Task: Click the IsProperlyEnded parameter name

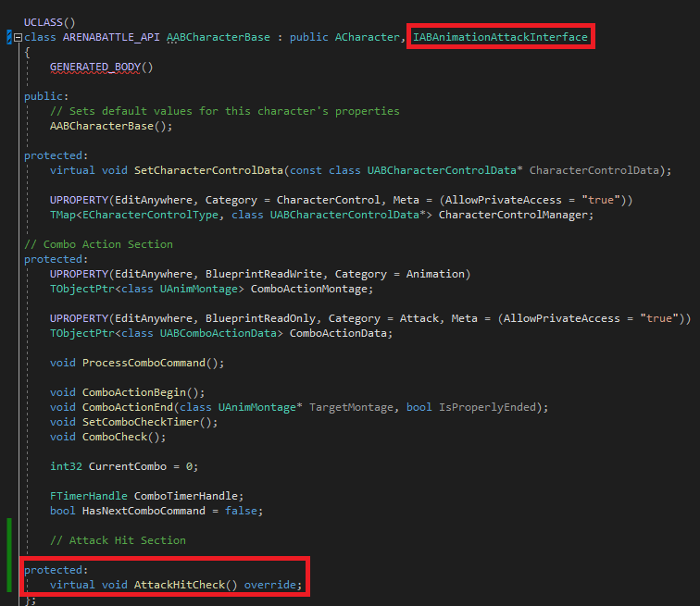Action: coord(487,407)
